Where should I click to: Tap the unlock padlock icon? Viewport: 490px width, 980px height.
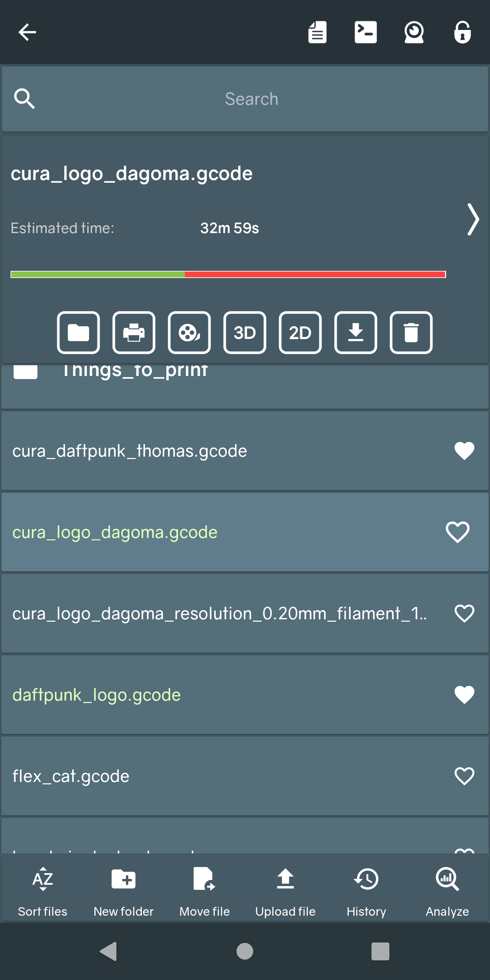(x=462, y=32)
